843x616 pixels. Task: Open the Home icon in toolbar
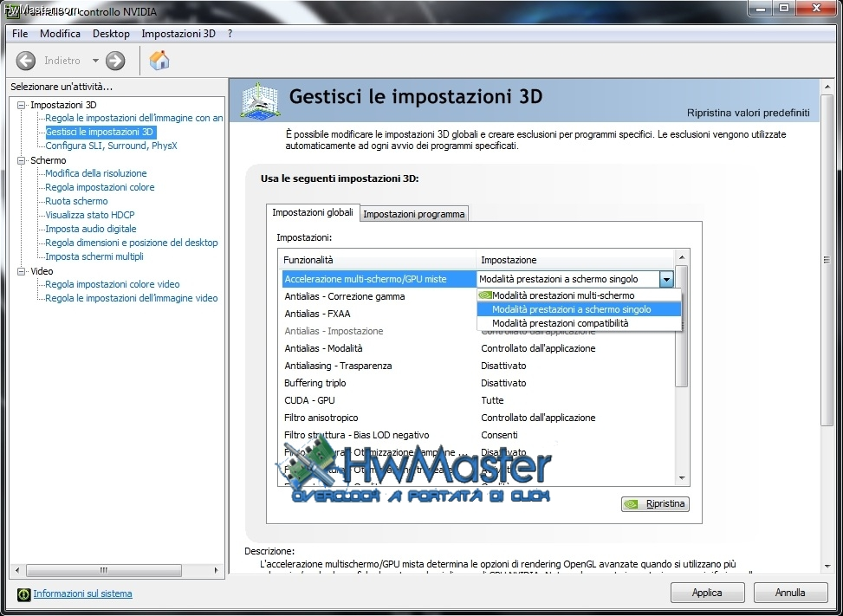[159, 60]
